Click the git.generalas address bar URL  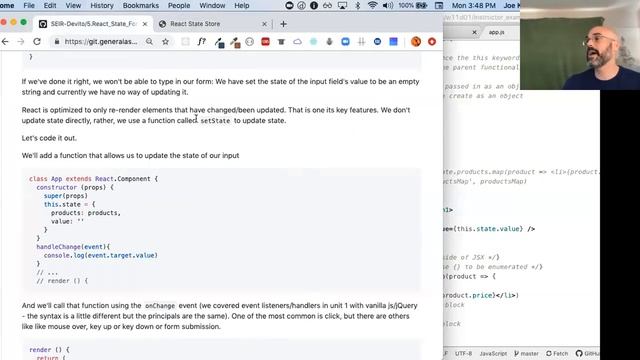(101, 42)
